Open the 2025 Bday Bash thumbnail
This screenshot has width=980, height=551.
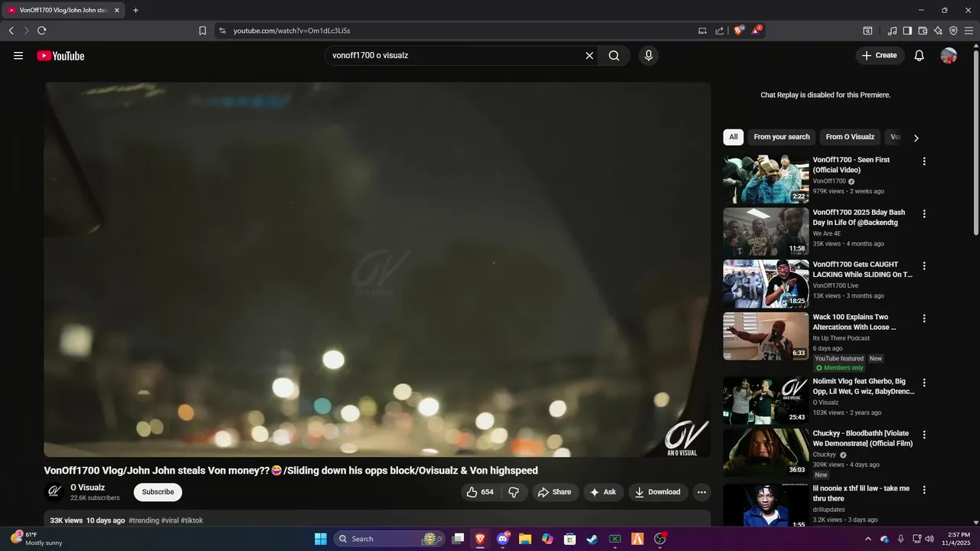point(766,231)
